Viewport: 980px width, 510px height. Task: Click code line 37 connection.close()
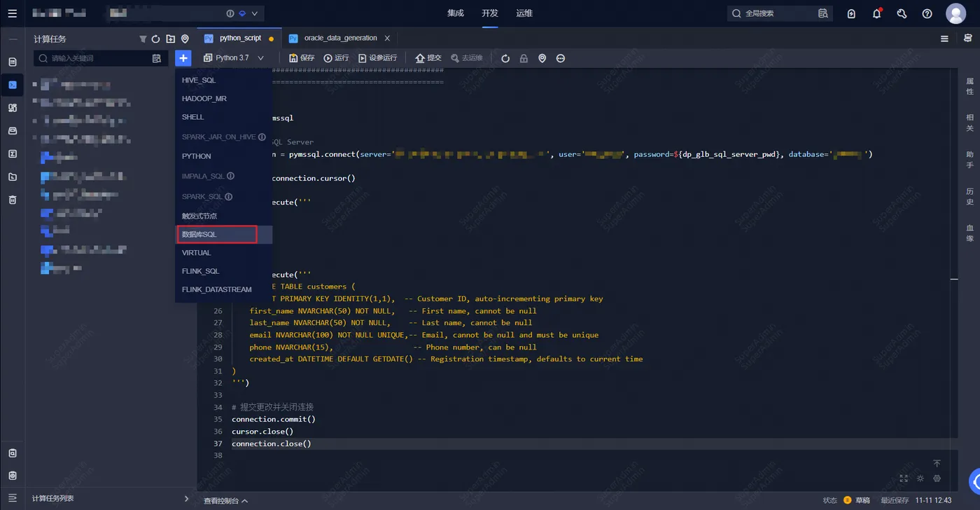coord(272,443)
